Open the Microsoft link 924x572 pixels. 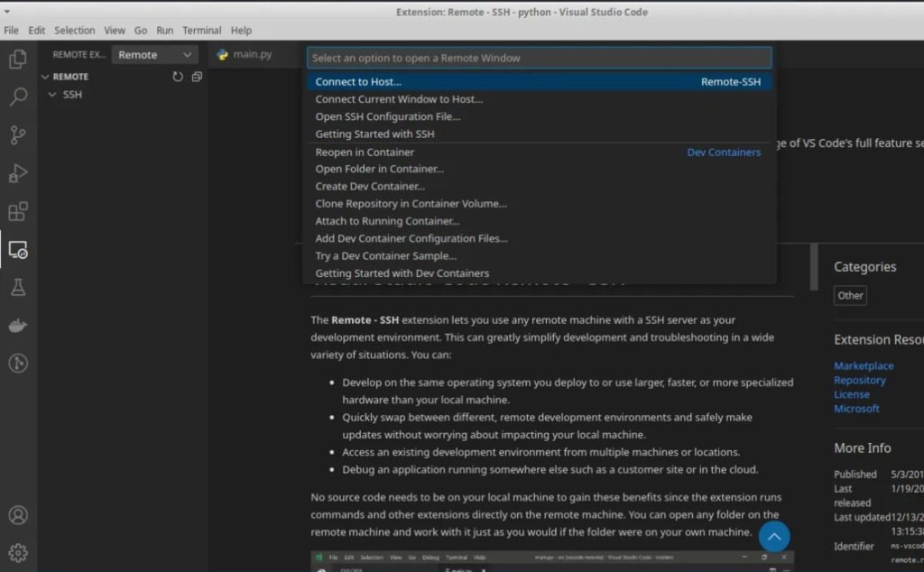856,408
